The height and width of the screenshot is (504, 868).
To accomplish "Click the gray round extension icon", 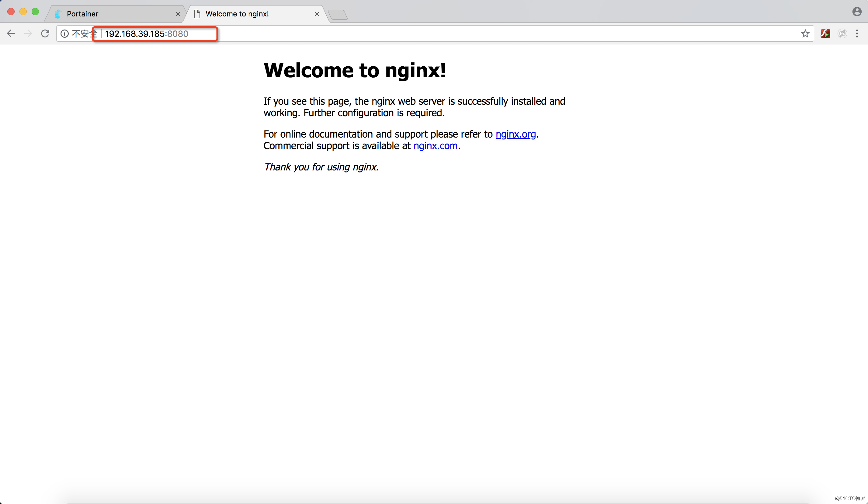I will (x=842, y=33).
